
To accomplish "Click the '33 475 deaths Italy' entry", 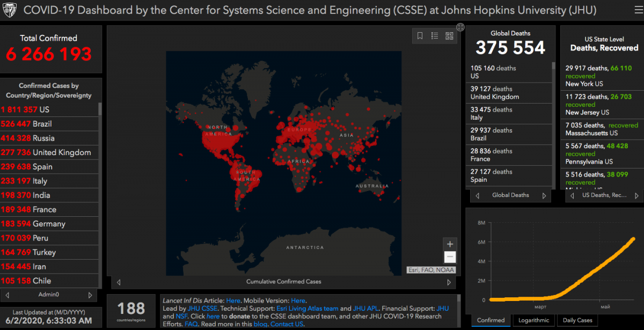I will click(x=509, y=114).
